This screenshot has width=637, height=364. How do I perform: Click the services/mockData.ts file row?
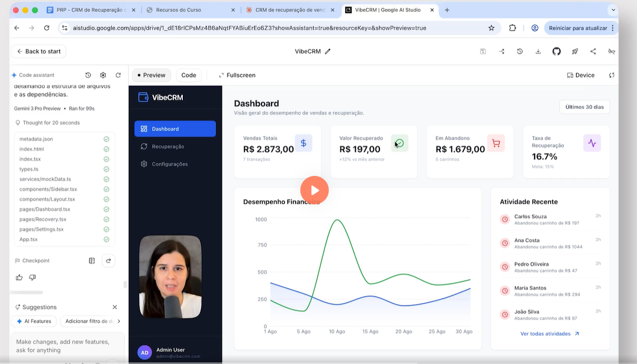point(64,179)
